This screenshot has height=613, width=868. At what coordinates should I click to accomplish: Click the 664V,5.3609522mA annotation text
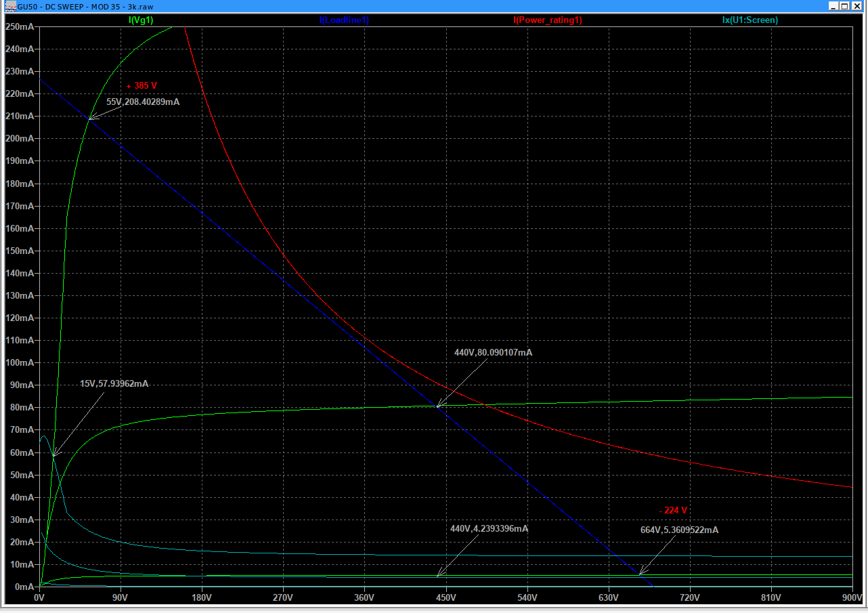tap(679, 530)
